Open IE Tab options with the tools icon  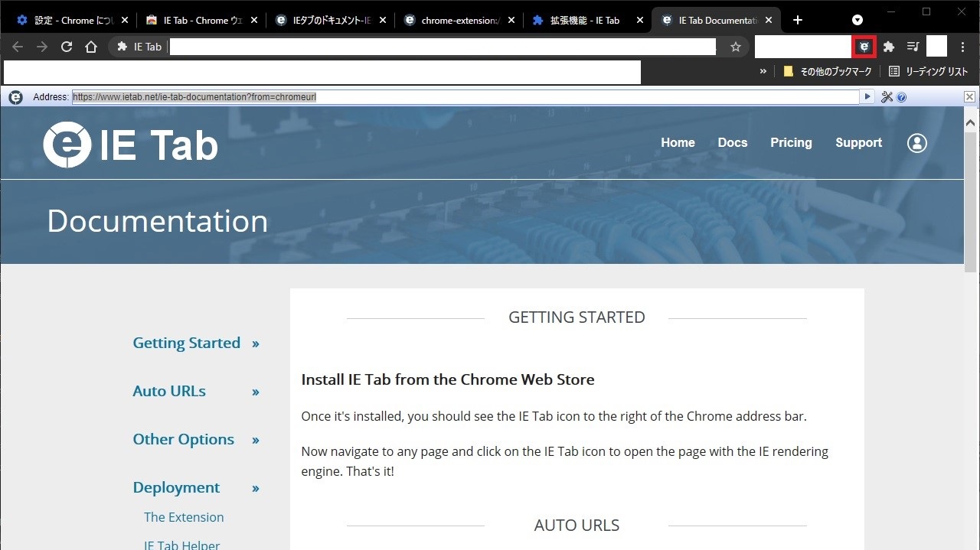coord(887,97)
